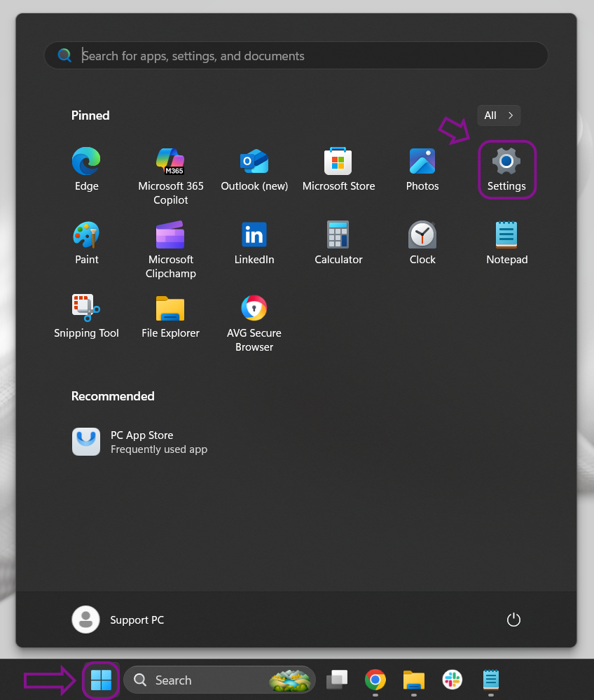Launch the Calculator app
The height and width of the screenshot is (700, 594).
338,243
